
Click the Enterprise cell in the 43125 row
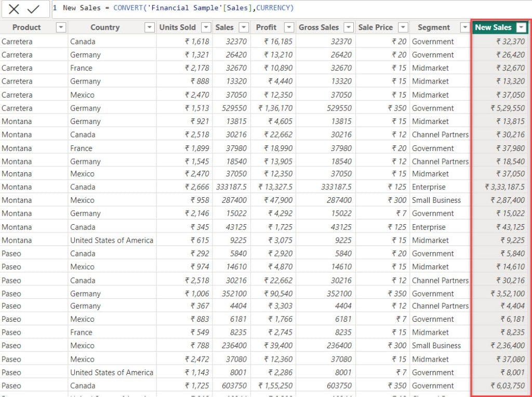440,227
